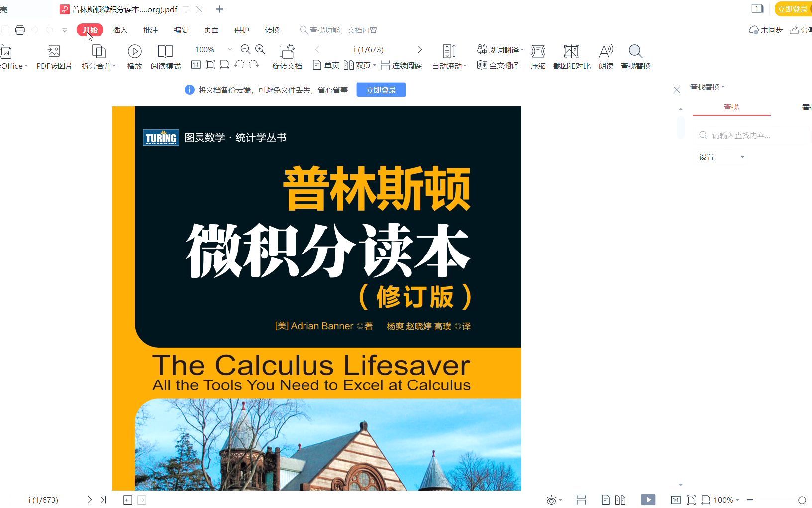
Task: Click next page arrow in status bar
Action: 90,500
